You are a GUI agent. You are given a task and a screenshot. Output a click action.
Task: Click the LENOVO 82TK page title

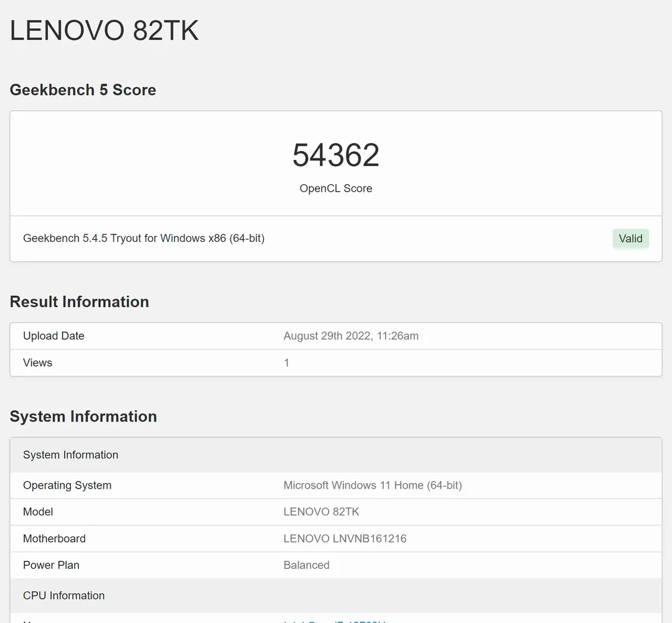(104, 30)
